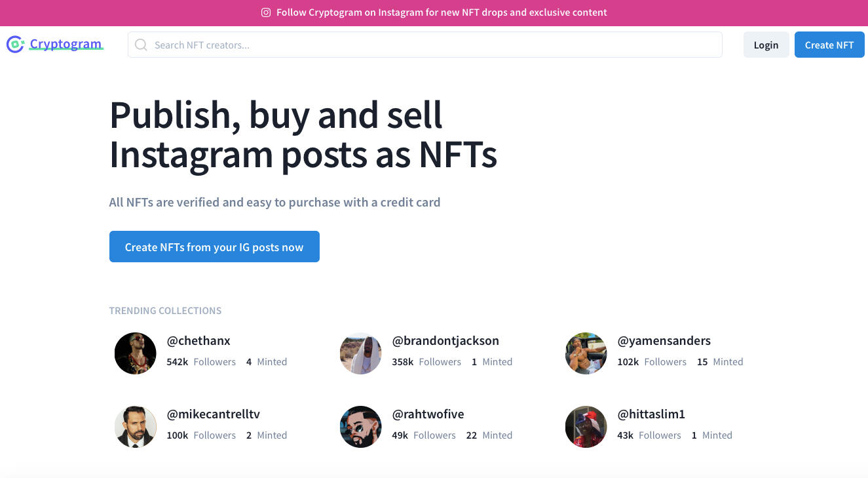The width and height of the screenshot is (868, 478).
Task: Open the @hittaslim1 collection name link
Action: (651, 414)
